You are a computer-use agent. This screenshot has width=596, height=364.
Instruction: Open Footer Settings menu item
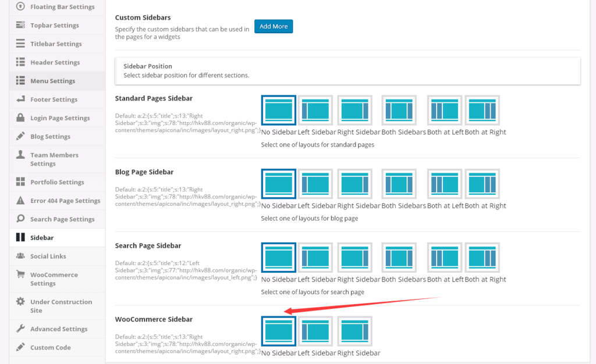click(54, 99)
